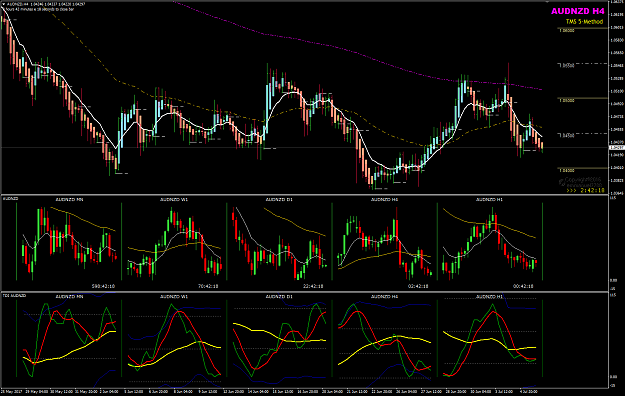625x396 pixels.
Task: Click AUDNZD D1 label above candlestick mini chart
Action: [x=279, y=199]
